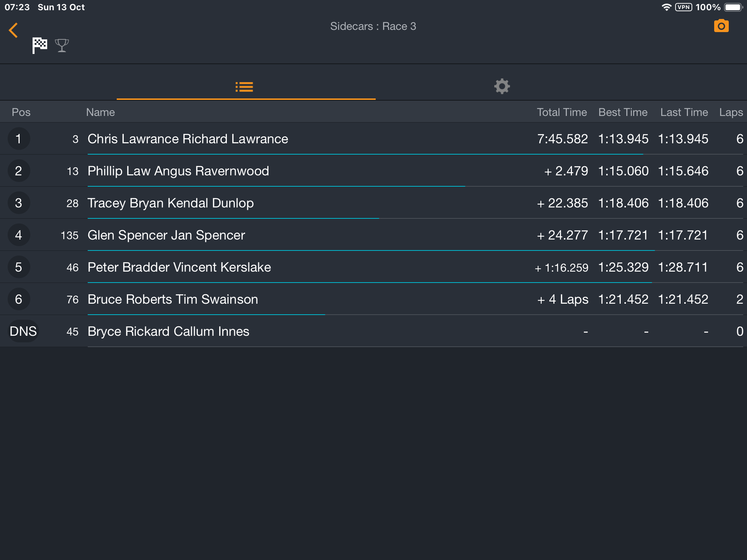Viewport: 747px width, 560px height.
Task: Select position 2 badge
Action: pyautogui.click(x=19, y=171)
